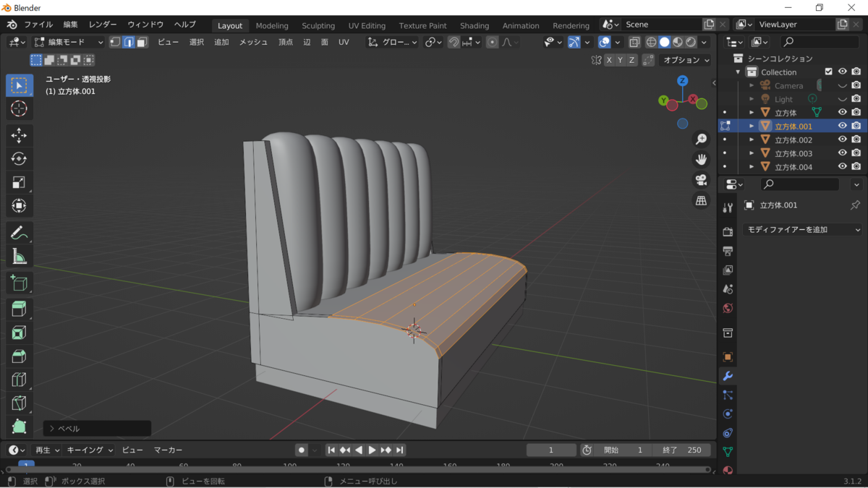Select the Transform tool

[20, 206]
